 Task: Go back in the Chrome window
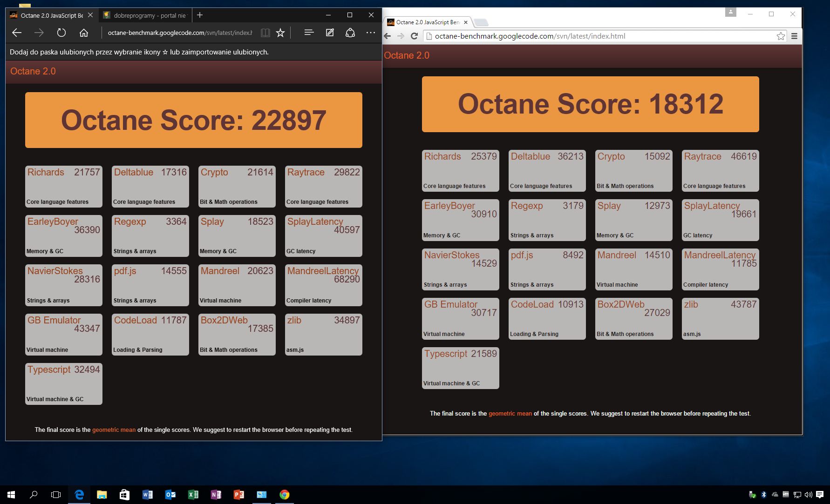[x=388, y=36]
